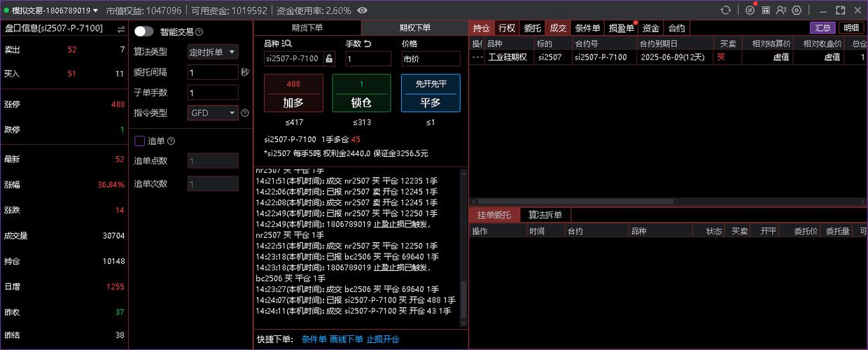
Task: Open 画线下单 quick order link
Action: click(x=346, y=339)
